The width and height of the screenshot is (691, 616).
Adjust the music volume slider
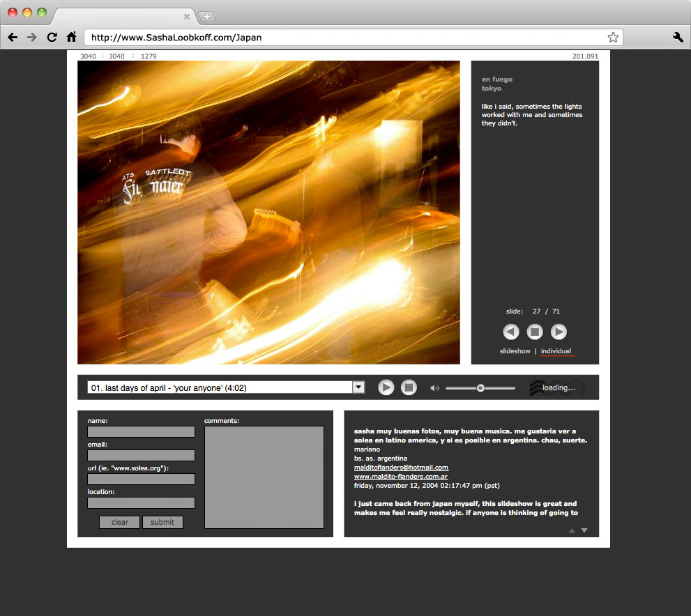(x=480, y=388)
